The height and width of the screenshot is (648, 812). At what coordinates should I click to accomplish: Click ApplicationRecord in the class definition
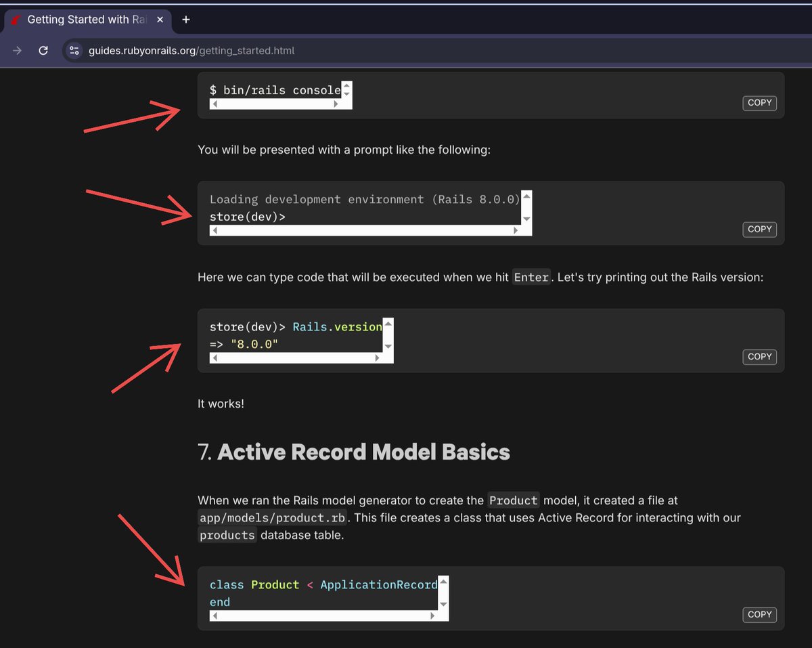pyautogui.click(x=379, y=584)
